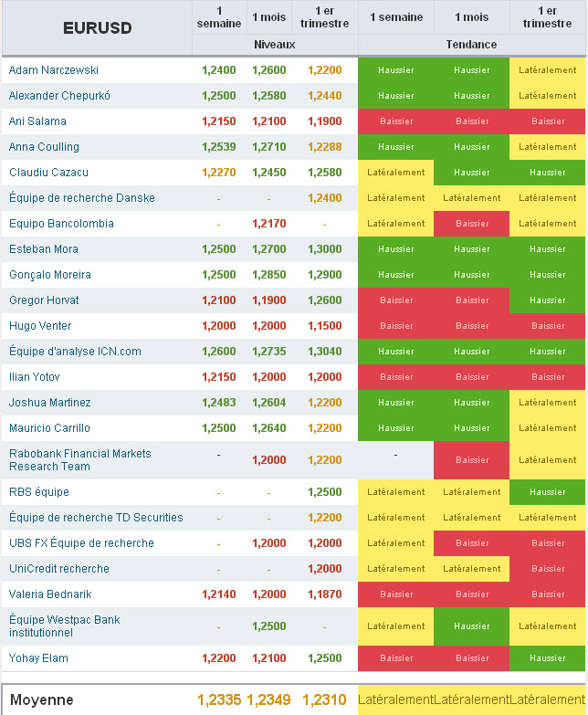This screenshot has width=588, height=715.
Task: Click RBS équipe's quarterly Haussier cell
Action: pos(548,491)
